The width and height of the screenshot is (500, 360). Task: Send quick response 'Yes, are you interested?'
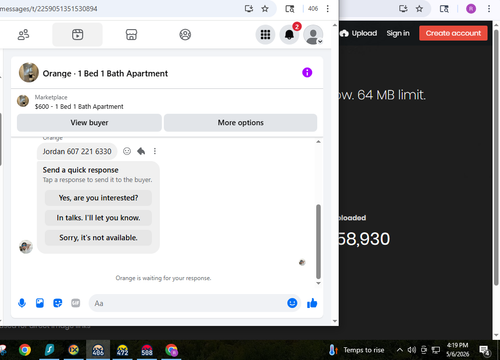(x=98, y=198)
